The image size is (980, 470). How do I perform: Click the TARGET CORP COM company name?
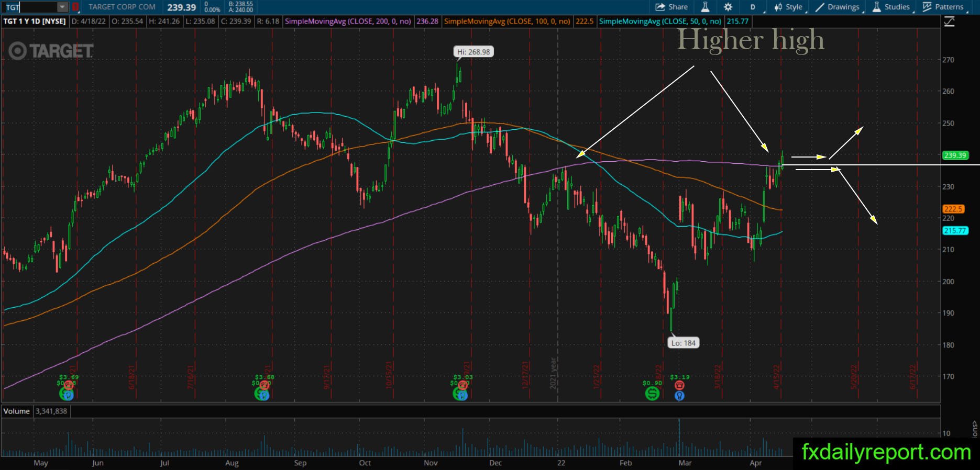click(x=122, y=7)
